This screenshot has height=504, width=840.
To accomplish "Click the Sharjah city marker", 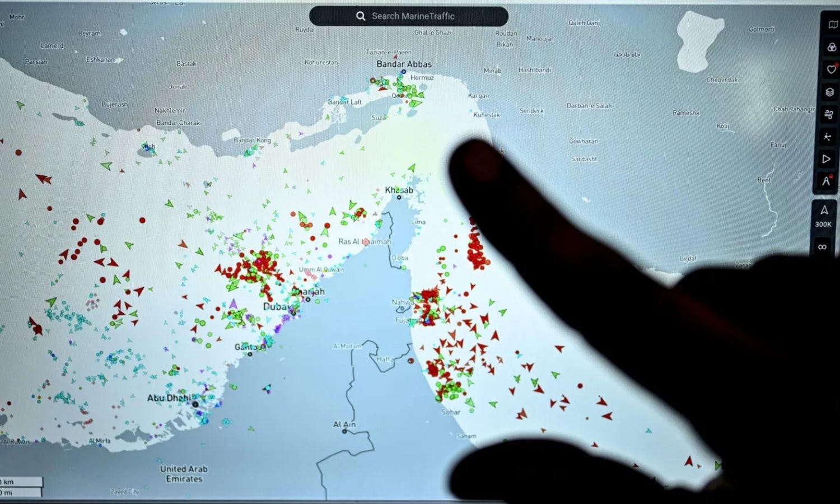I will pos(308,300).
